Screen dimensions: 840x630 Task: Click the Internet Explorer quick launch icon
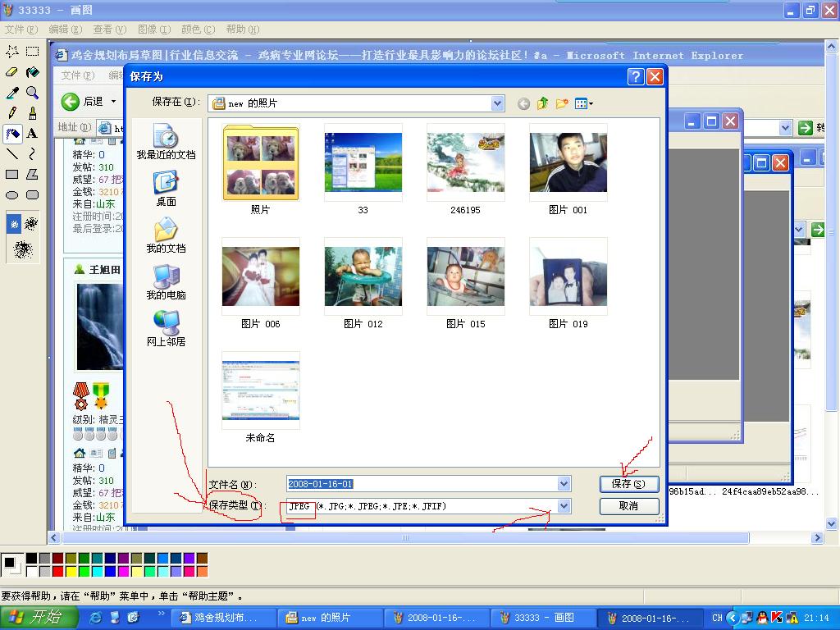[x=96, y=618]
